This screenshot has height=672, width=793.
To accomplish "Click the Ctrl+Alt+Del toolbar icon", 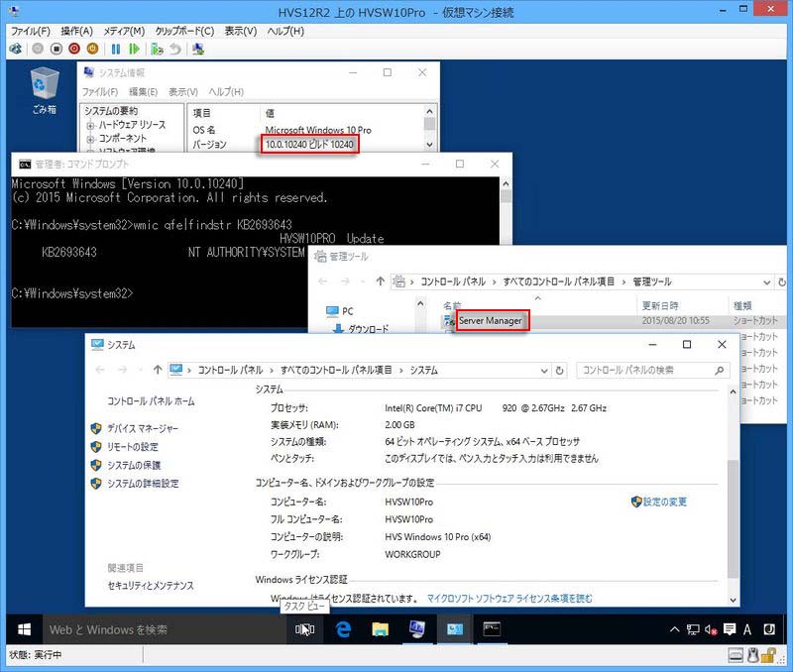I will tap(16, 49).
